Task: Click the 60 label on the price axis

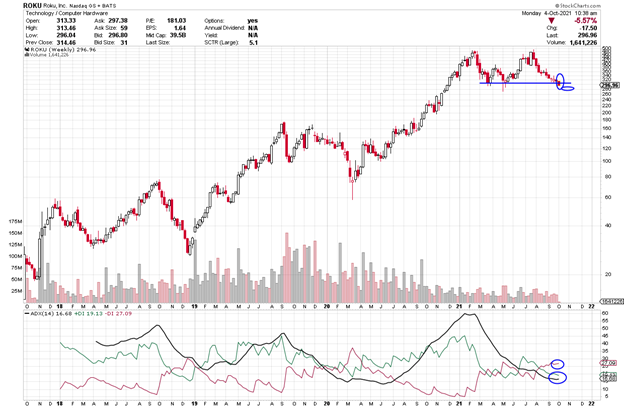Action: click(608, 197)
